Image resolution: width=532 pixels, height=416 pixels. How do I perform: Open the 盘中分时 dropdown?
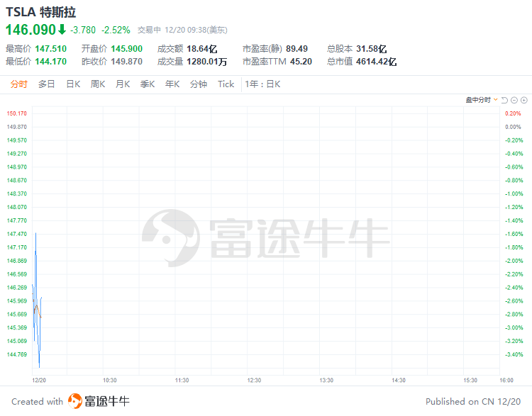[x=482, y=100]
